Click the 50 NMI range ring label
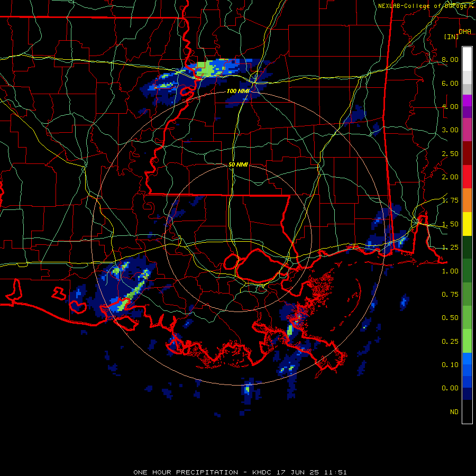Viewport: 476px width, 476px height. (x=238, y=164)
